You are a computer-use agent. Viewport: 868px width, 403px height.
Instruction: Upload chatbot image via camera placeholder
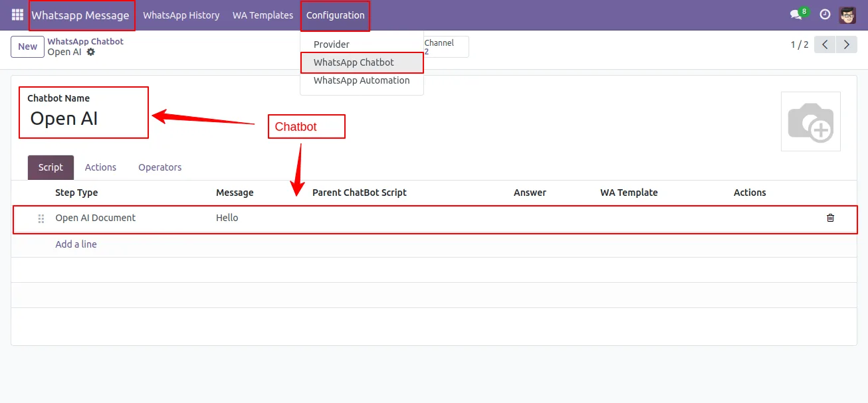(x=810, y=121)
